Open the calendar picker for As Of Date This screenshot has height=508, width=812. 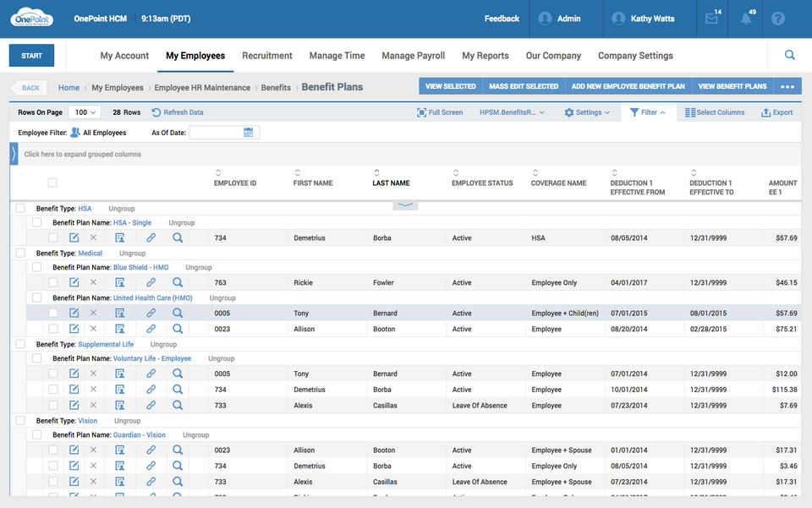(249, 133)
